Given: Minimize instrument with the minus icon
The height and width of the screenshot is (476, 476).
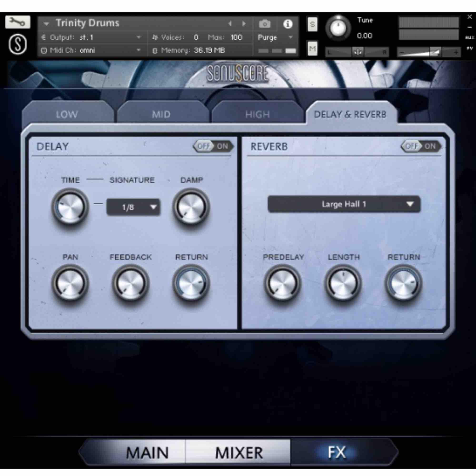Looking at the screenshot, I should 469,28.
